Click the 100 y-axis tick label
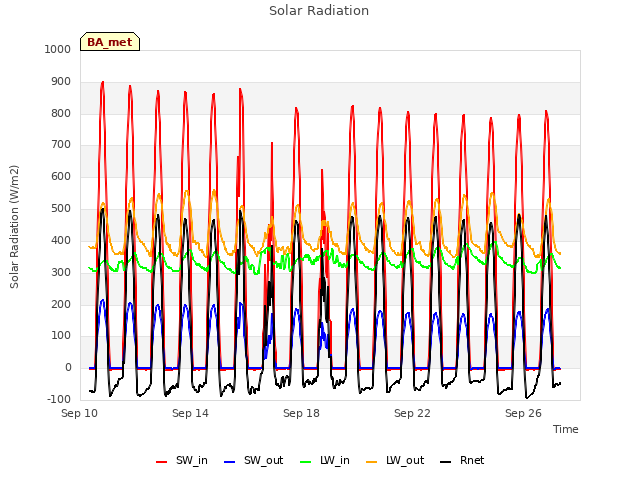The width and height of the screenshot is (640, 480). [x=61, y=336]
